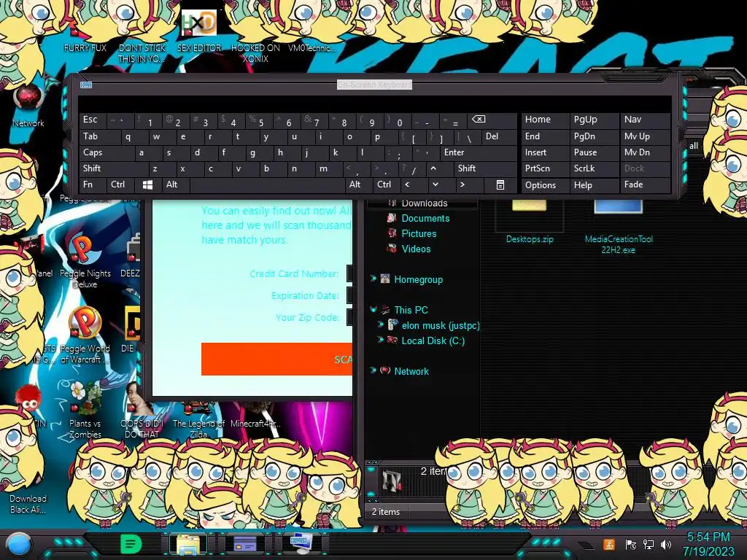The width and height of the screenshot is (747, 560).
Task: Toggle the left Ctrl key
Action: pyautogui.click(x=120, y=184)
